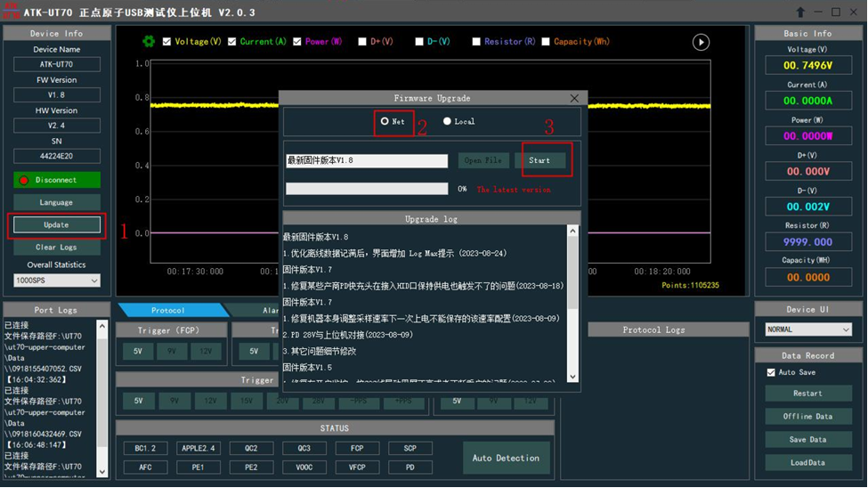
Task: Click the firmware upgrade progress bar
Action: click(x=366, y=189)
